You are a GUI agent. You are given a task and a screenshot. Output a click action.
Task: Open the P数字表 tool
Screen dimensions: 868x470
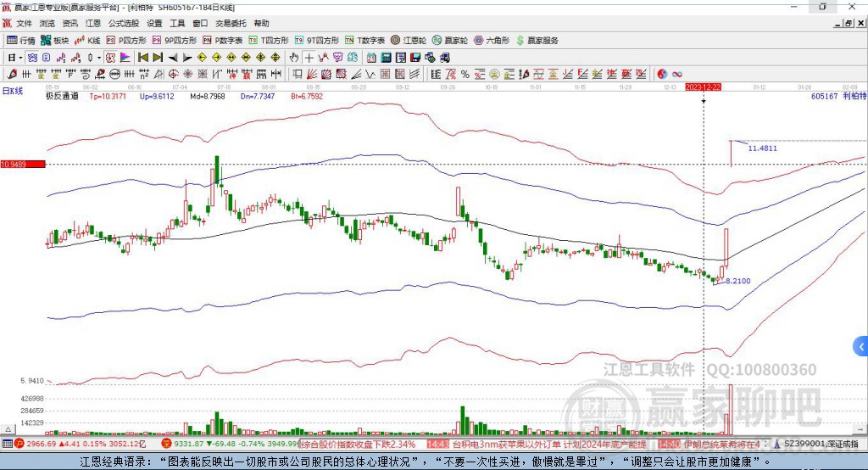pyautogui.click(x=223, y=41)
